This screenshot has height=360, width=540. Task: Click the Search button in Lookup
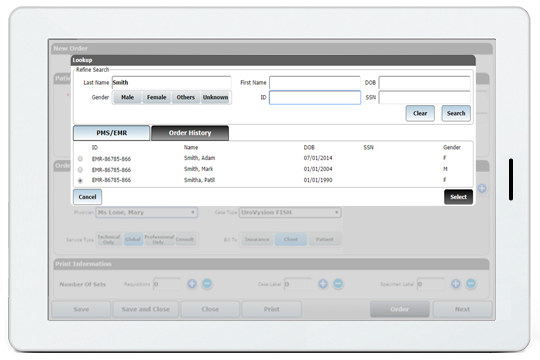456,113
